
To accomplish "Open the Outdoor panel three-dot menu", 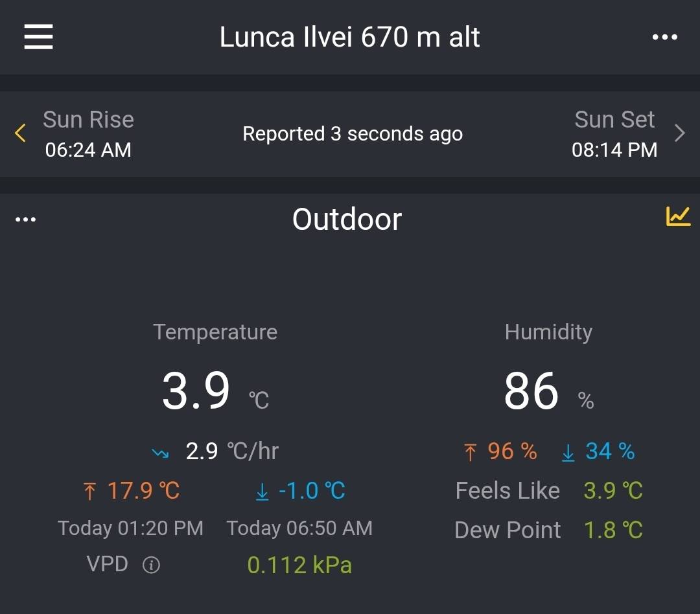I will pos(25,220).
